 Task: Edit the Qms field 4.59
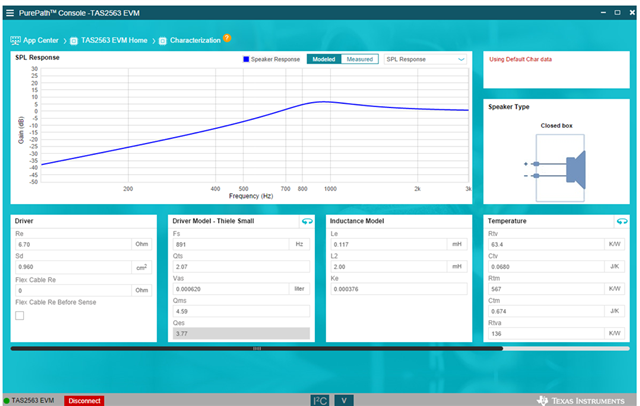pyautogui.click(x=241, y=311)
